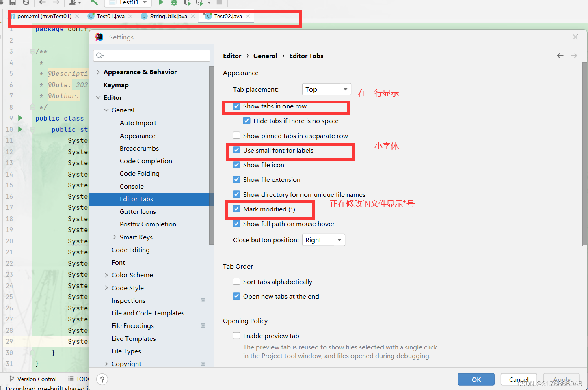Start debugging with the bug icon
The width and height of the screenshot is (588, 390).
[x=174, y=2]
